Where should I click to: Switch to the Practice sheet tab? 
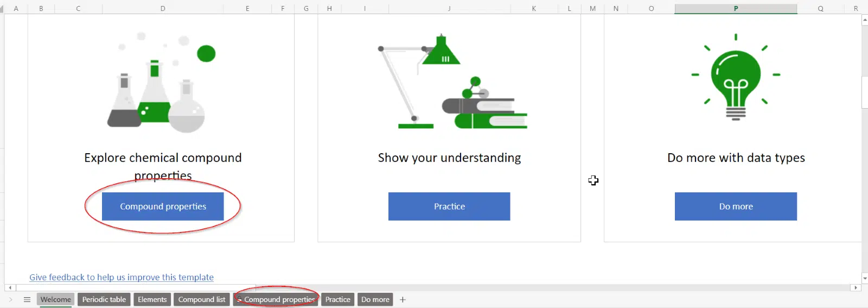(x=337, y=299)
